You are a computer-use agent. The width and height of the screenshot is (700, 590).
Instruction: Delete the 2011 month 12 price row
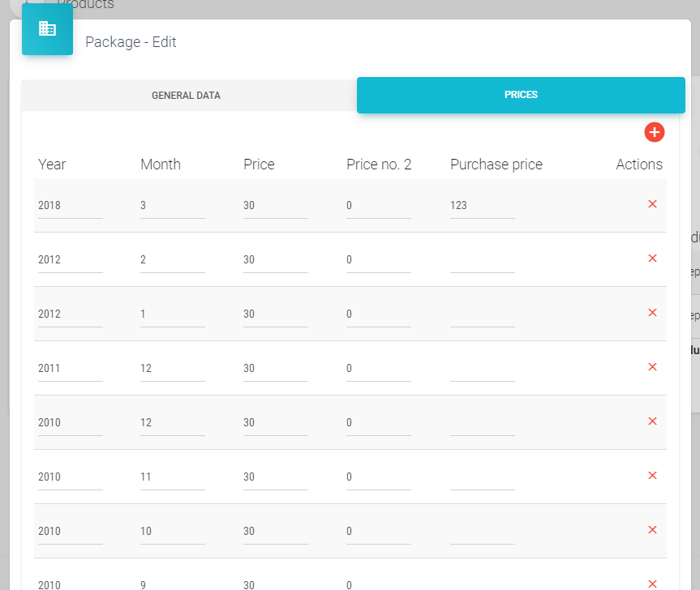(652, 367)
